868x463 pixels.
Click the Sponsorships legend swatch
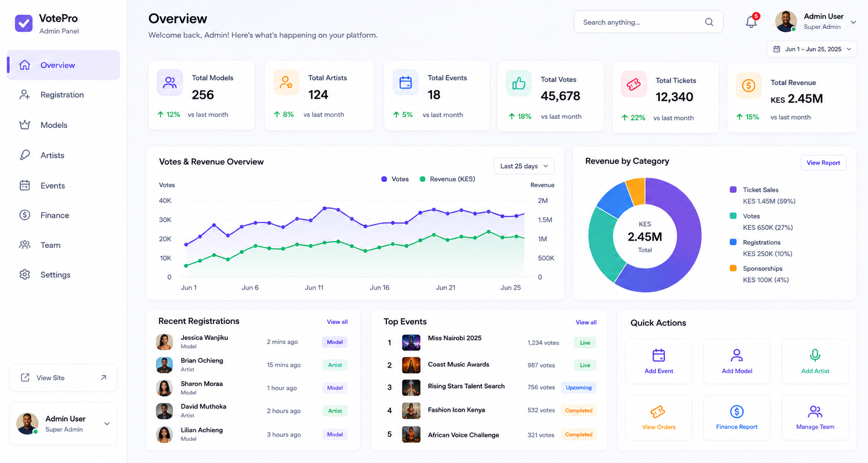(x=733, y=268)
